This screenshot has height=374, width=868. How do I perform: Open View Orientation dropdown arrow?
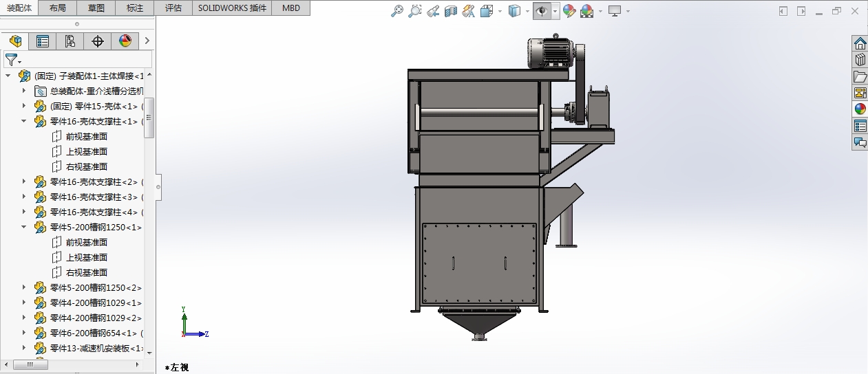click(499, 12)
